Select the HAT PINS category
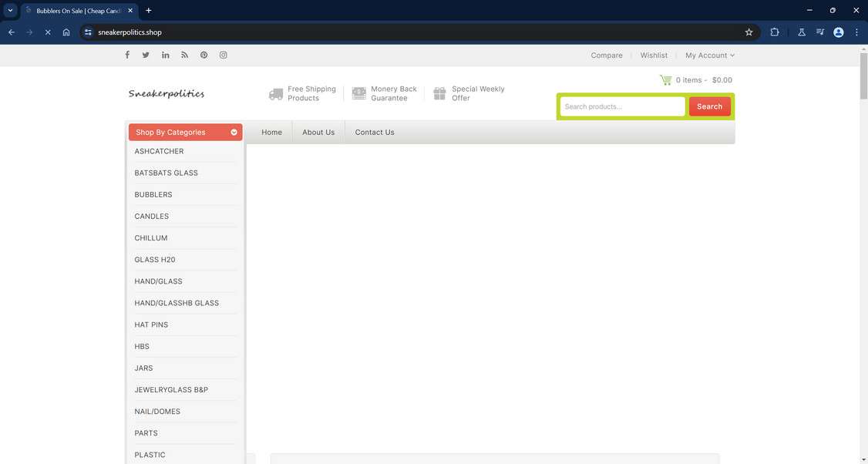The image size is (868, 464). [x=151, y=324]
